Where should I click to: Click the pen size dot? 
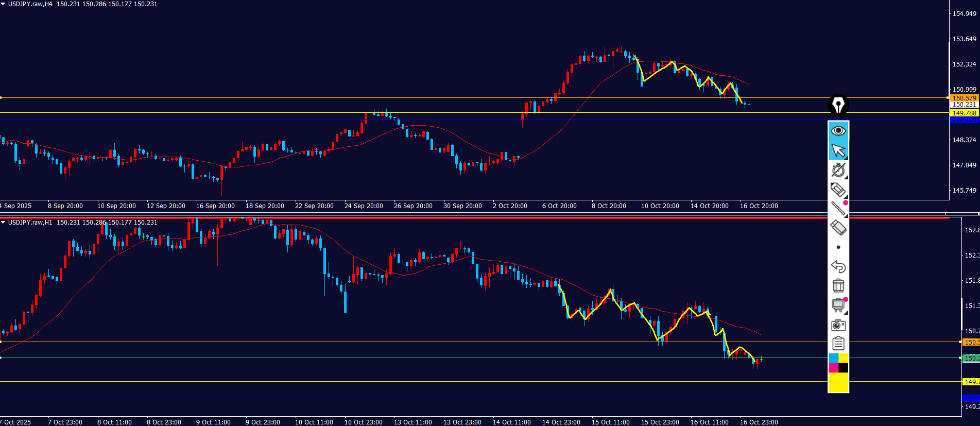coord(838,247)
